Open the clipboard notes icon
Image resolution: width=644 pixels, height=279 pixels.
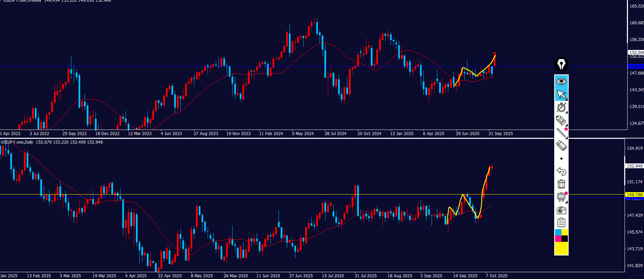pos(561,223)
